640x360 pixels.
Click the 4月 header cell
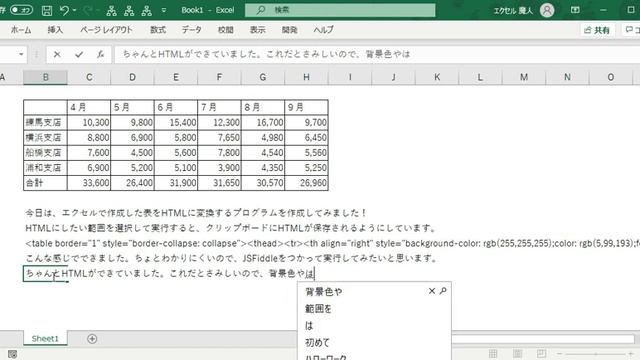pos(89,107)
